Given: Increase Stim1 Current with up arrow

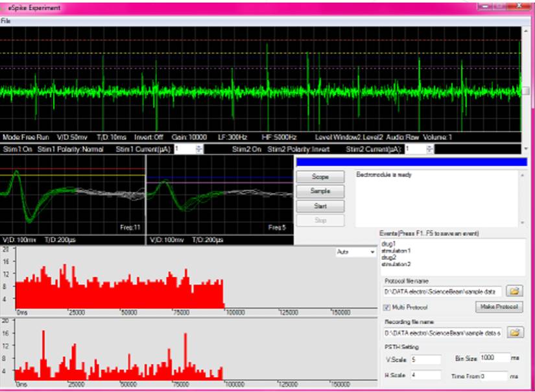Looking at the screenshot, I should click(x=199, y=146).
